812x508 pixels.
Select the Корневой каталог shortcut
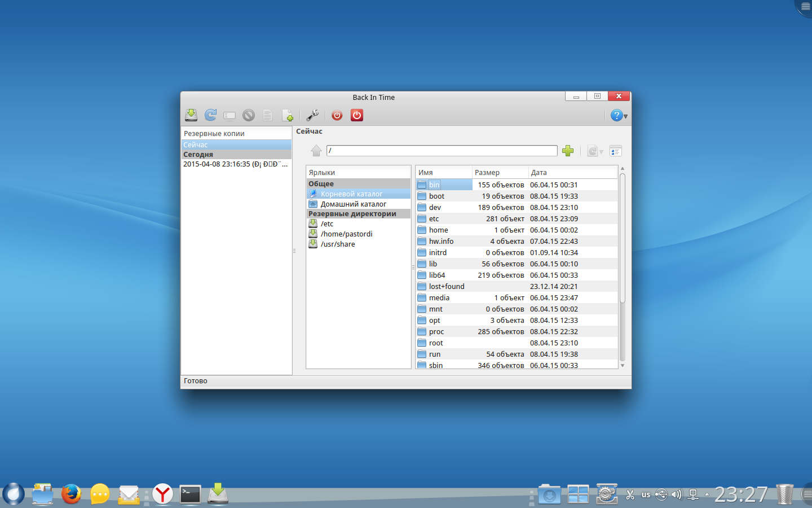[x=351, y=194]
